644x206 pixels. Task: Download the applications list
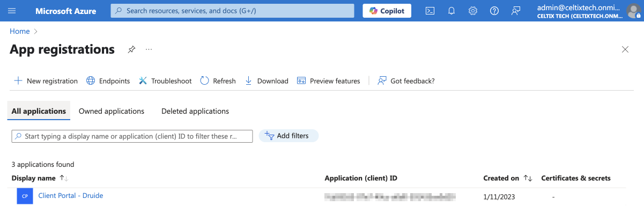(x=267, y=81)
